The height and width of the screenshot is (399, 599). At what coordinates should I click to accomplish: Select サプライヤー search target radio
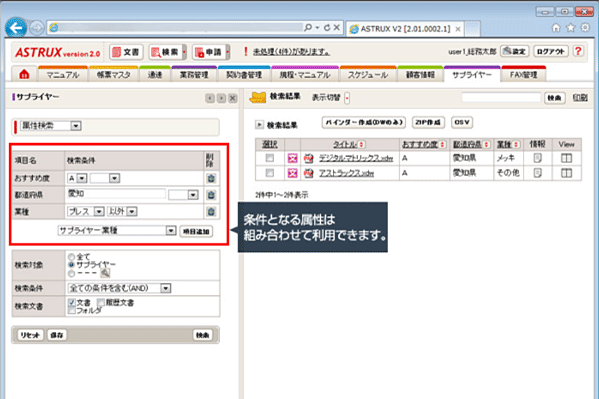71,265
